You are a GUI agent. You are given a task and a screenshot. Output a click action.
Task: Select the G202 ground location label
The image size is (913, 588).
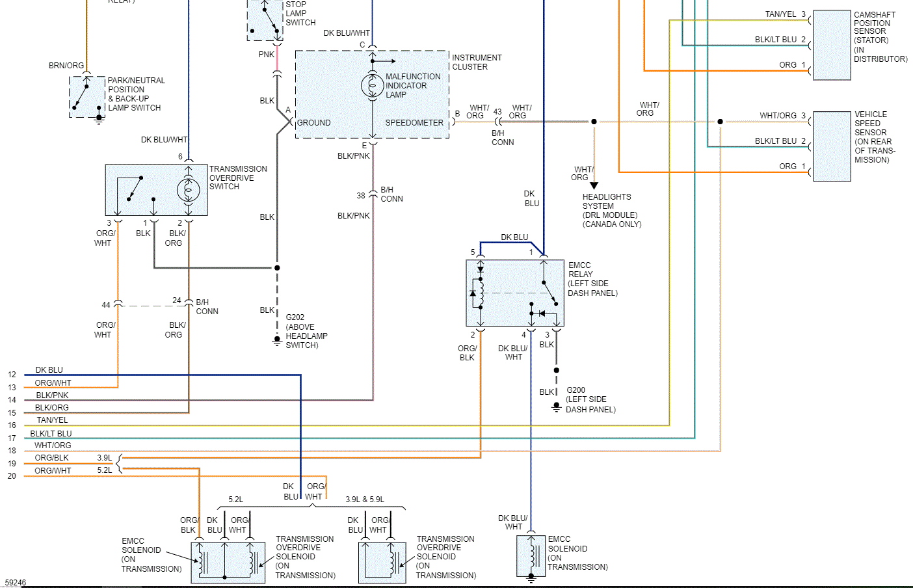307,332
